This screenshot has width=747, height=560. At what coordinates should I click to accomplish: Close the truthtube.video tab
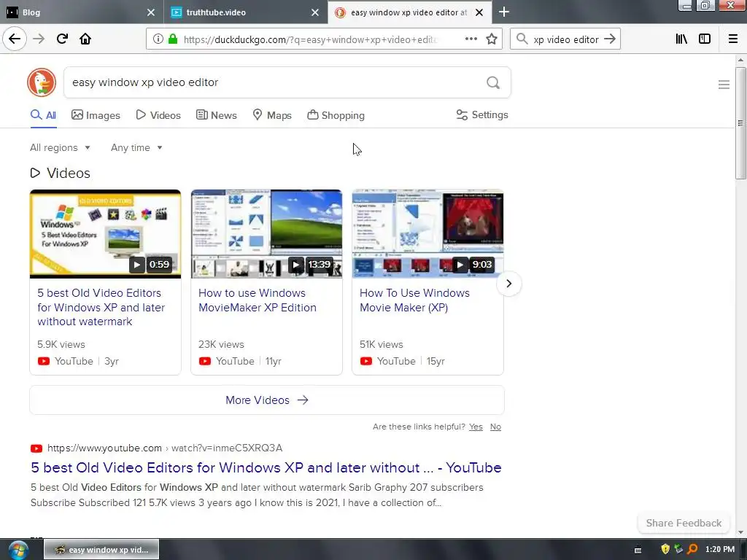point(315,12)
